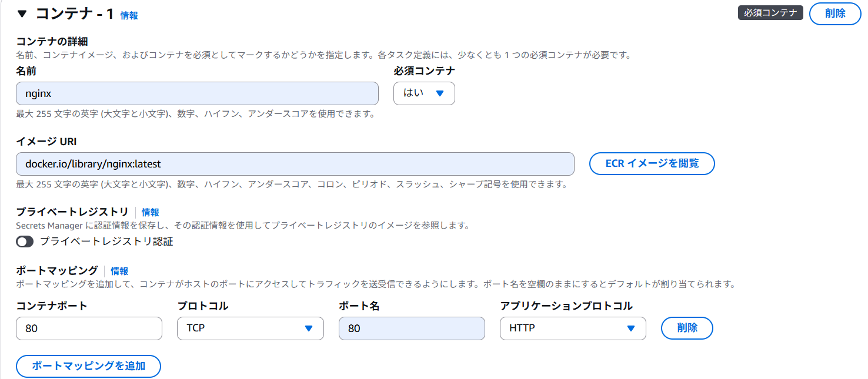The image size is (868, 379).
Task: Open the 必須コンテナ dropdown showing はい
Action: (423, 93)
